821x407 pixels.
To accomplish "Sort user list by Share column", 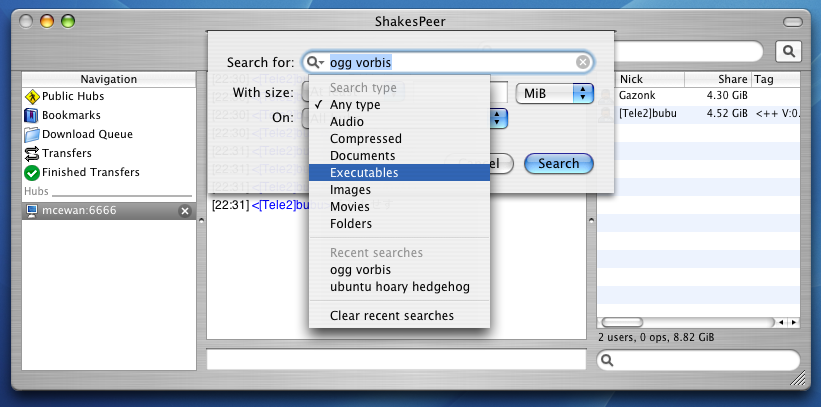I will coord(718,80).
